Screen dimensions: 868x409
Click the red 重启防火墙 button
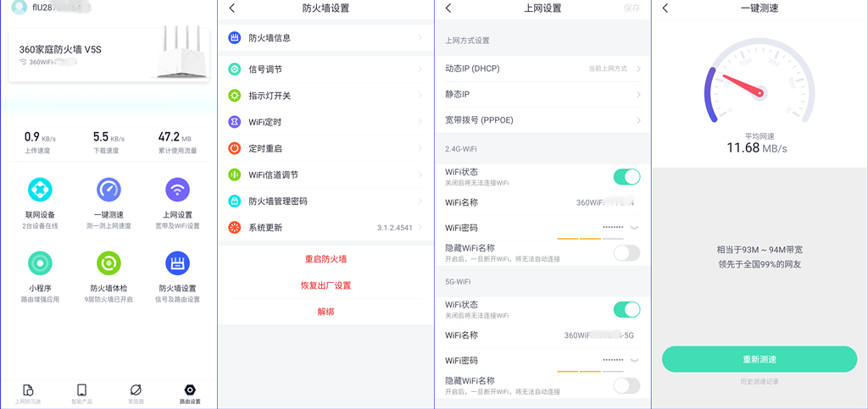tap(326, 258)
